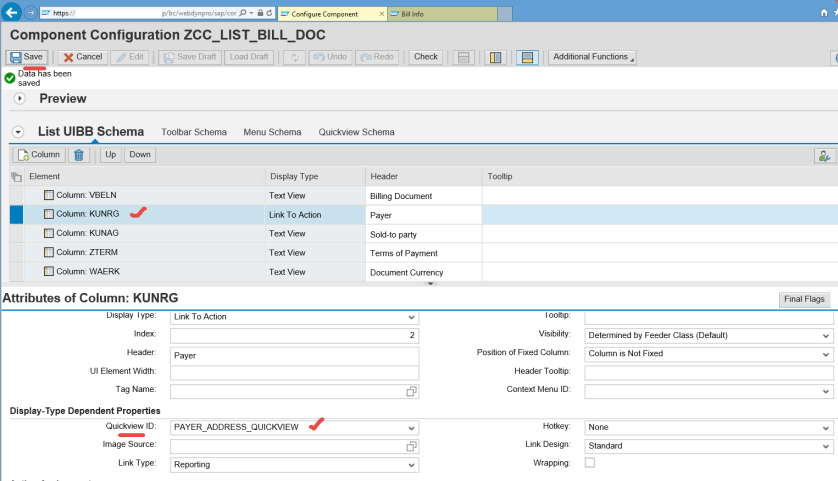The height and width of the screenshot is (481, 838).
Task: Collapse the List UIBB Schema section
Action: coord(18,132)
